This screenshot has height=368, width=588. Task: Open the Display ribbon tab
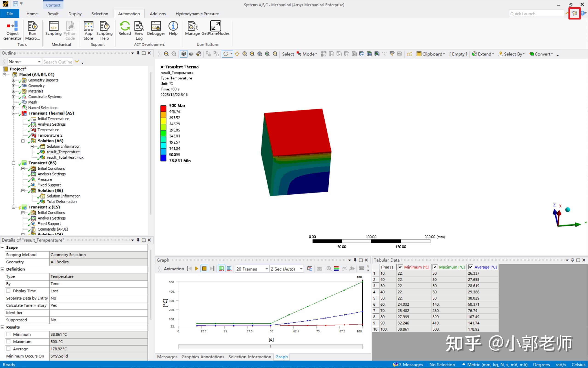pos(75,14)
